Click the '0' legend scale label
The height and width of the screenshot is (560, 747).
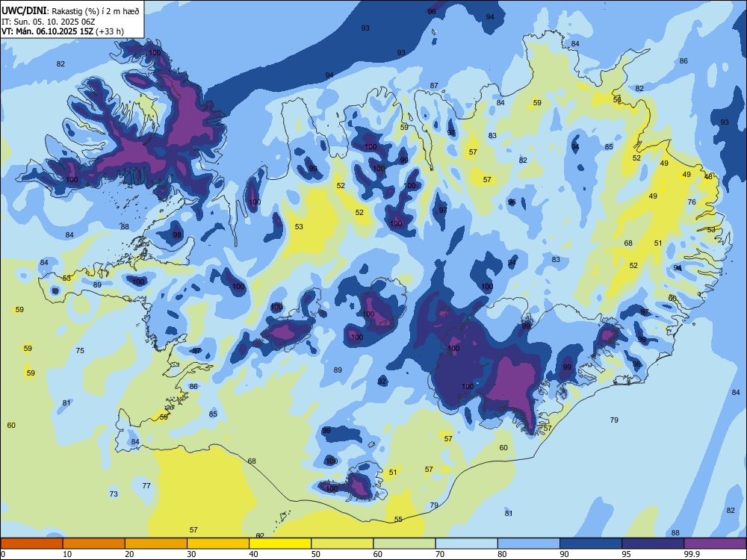click(3, 554)
